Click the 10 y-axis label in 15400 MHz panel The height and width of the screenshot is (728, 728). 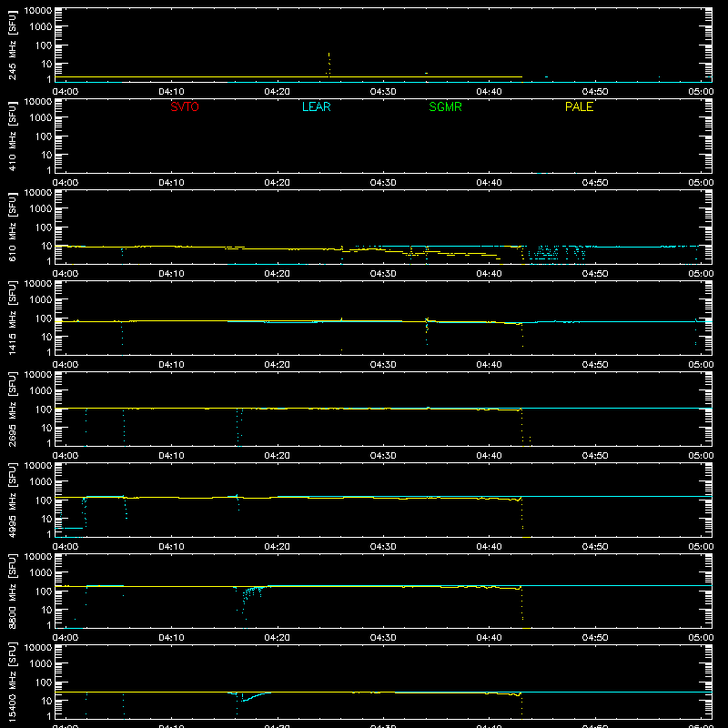coord(46,701)
